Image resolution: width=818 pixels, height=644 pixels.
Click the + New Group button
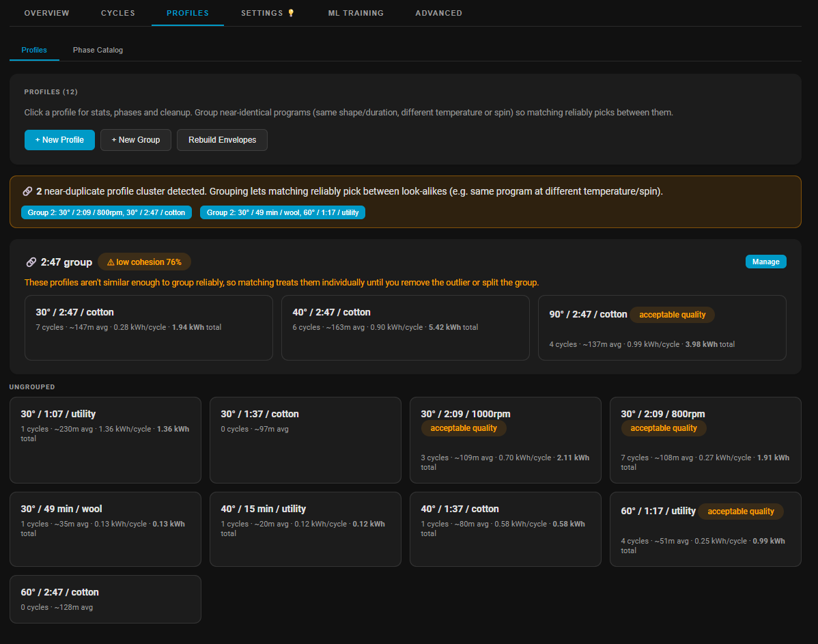136,140
